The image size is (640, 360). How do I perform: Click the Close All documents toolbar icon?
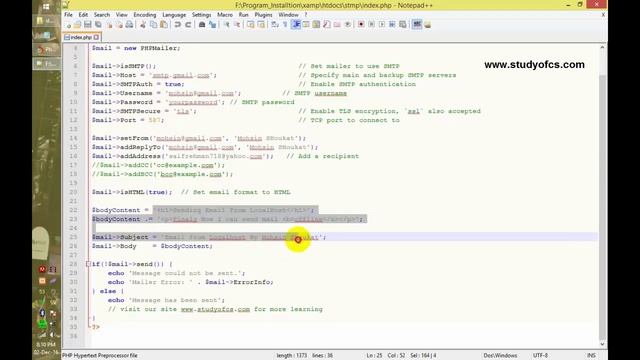click(x=119, y=25)
